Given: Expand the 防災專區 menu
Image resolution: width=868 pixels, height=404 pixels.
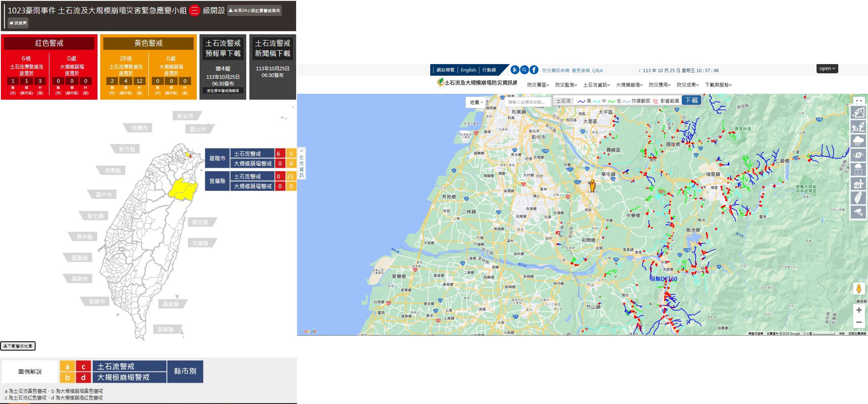Looking at the screenshot, I should click(x=538, y=85).
